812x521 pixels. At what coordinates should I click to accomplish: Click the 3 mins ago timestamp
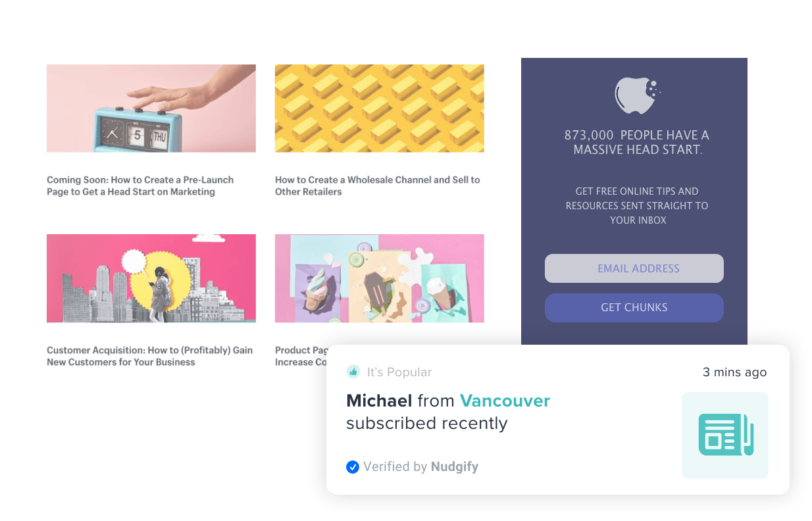click(734, 372)
